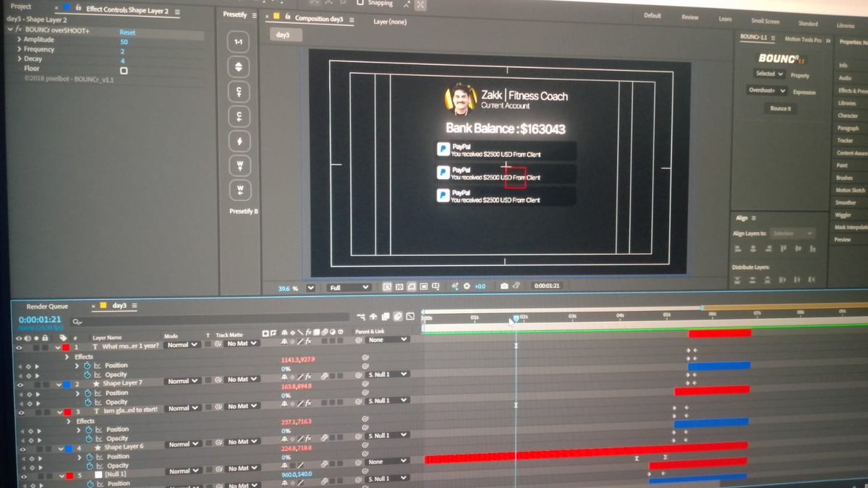Open Normal mode dropdown for Shape Layer 7
Image resolution: width=868 pixels, height=488 pixels.
pyautogui.click(x=182, y=381)
